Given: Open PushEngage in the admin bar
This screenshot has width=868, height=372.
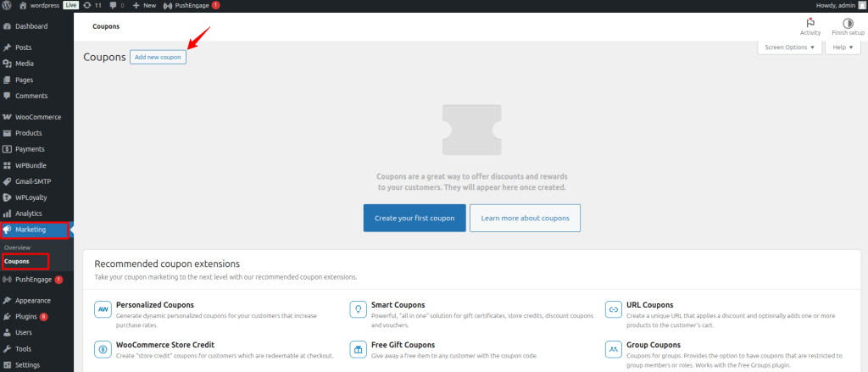Looking at the screenshot, I should [192, 5].
